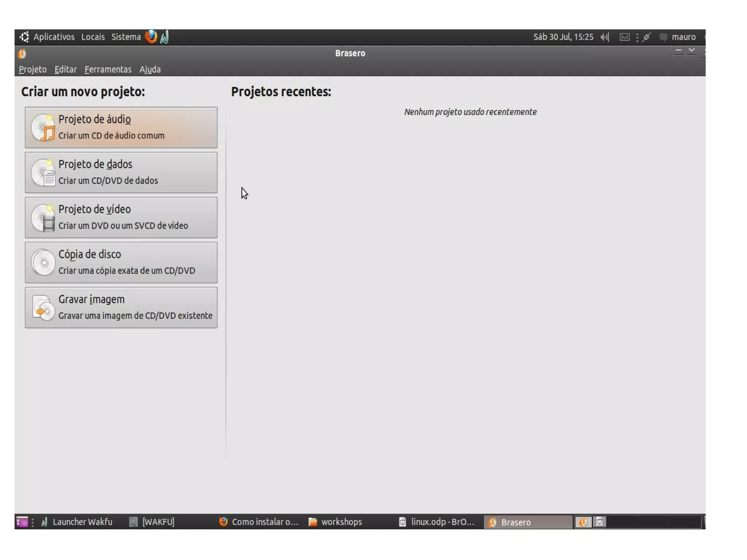The image size is (747, 560).
Task: Launch Firefox from the top panel
Action: click(151, 36)
